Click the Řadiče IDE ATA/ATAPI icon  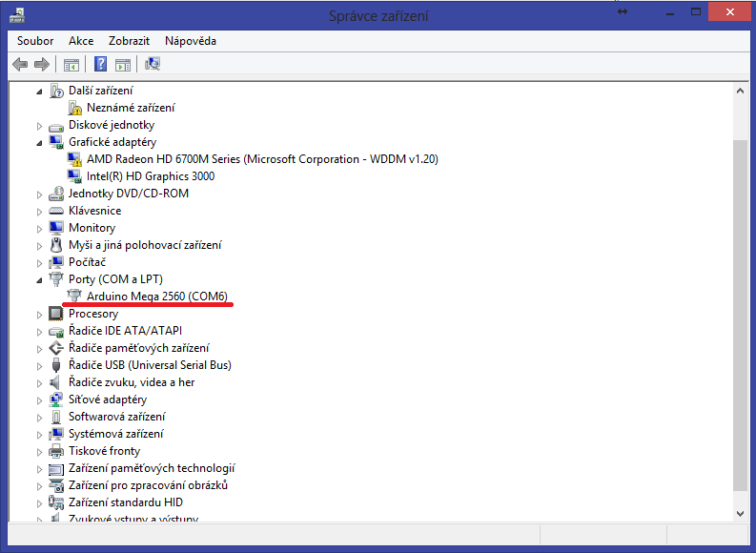[56, 331]
